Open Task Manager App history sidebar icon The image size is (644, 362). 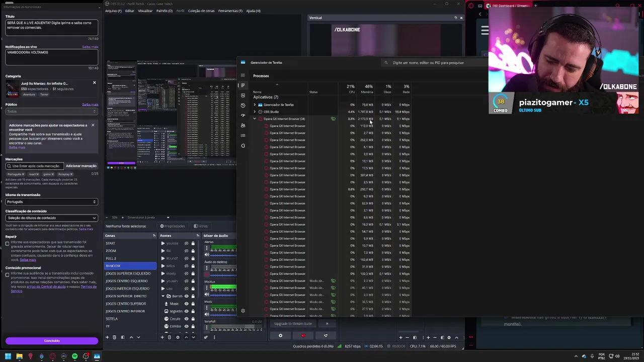[243, 106]
